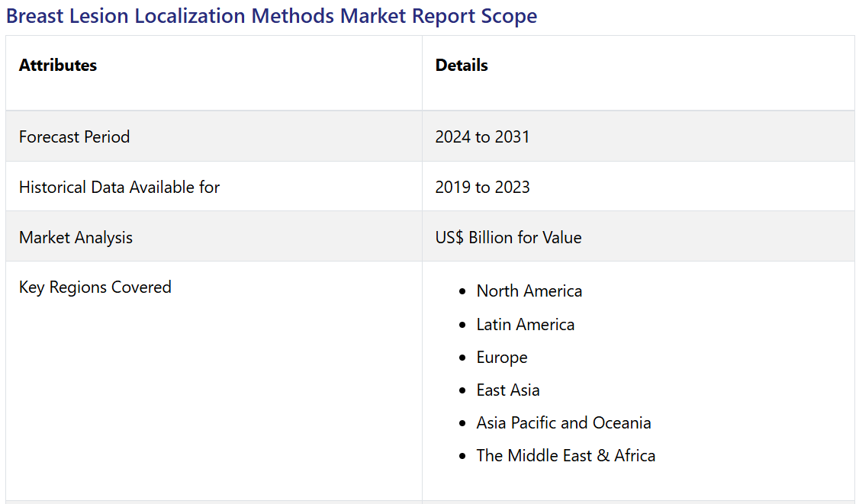Select the Attributes column header

58,66
